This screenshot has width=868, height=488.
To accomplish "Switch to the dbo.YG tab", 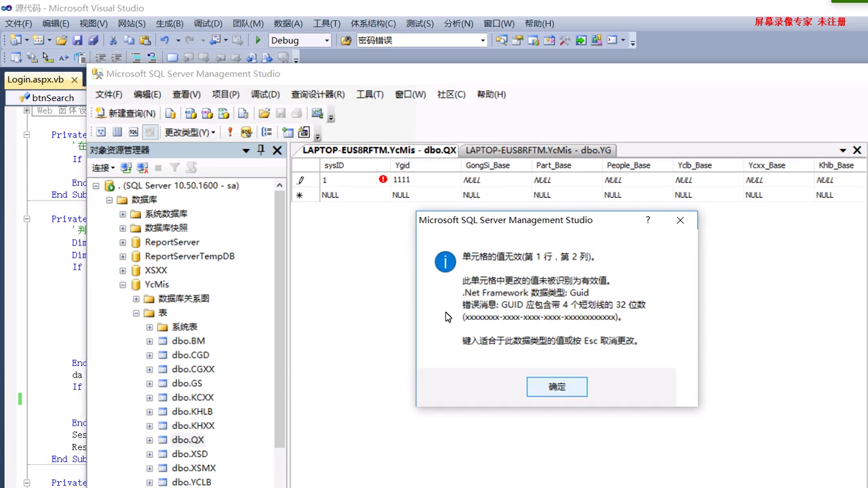I will (x=538, y=150).
